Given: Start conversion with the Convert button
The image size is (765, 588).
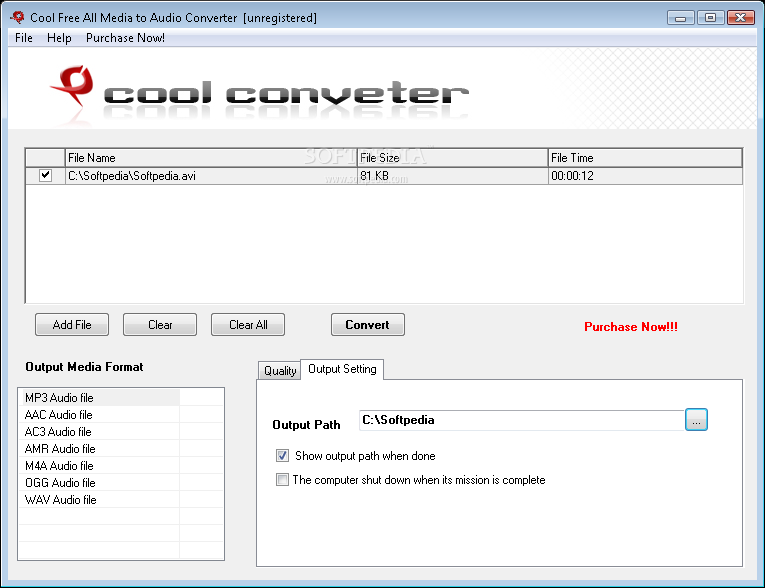Looking at the screenshot, I should pos(368,324).
